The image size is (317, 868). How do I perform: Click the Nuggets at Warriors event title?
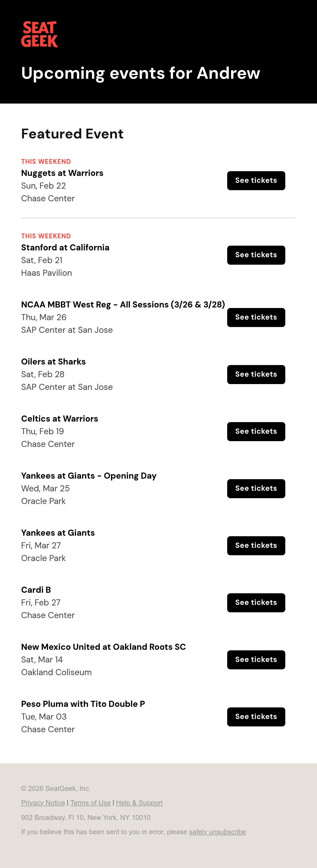[62, 173]
